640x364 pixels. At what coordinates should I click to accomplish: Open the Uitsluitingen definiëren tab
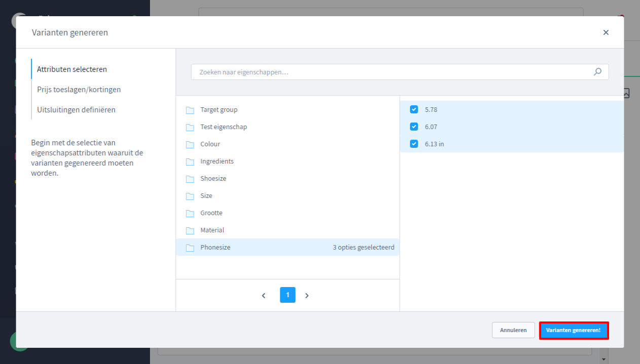tap(76, 110)
